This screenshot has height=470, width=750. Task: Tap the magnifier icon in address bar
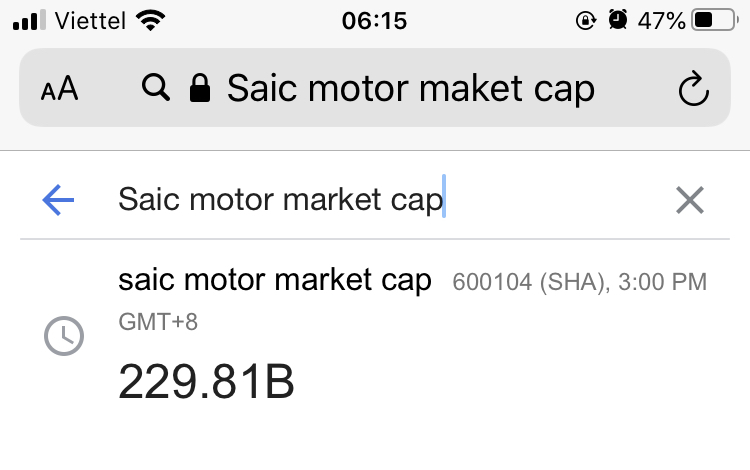click(x=155, y=87)
